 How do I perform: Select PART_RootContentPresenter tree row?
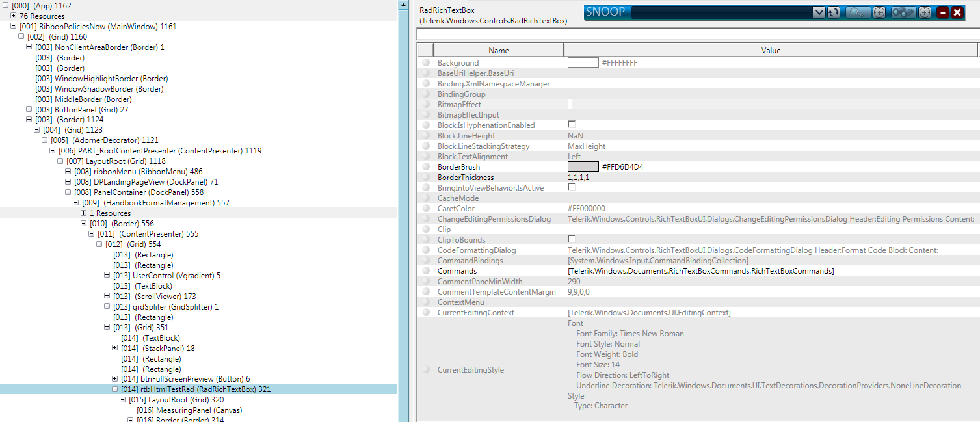(x=160, y=151)
